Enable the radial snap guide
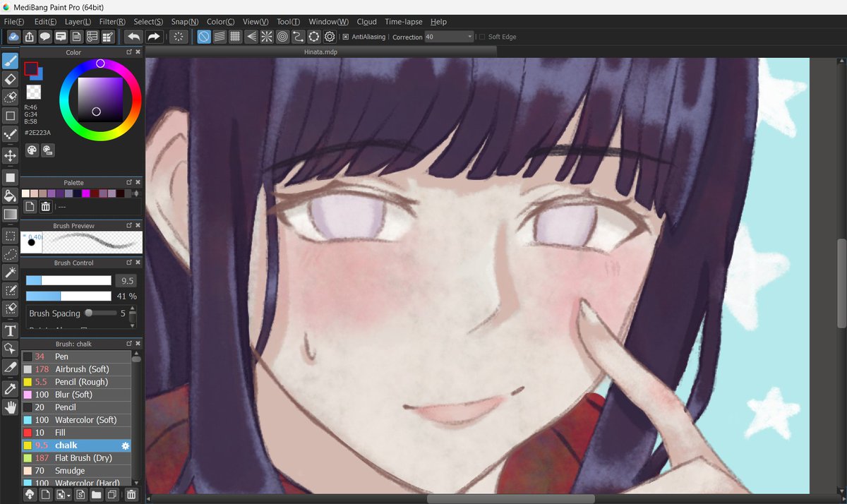Screen dimensions: 847x504 coord(266,37)
